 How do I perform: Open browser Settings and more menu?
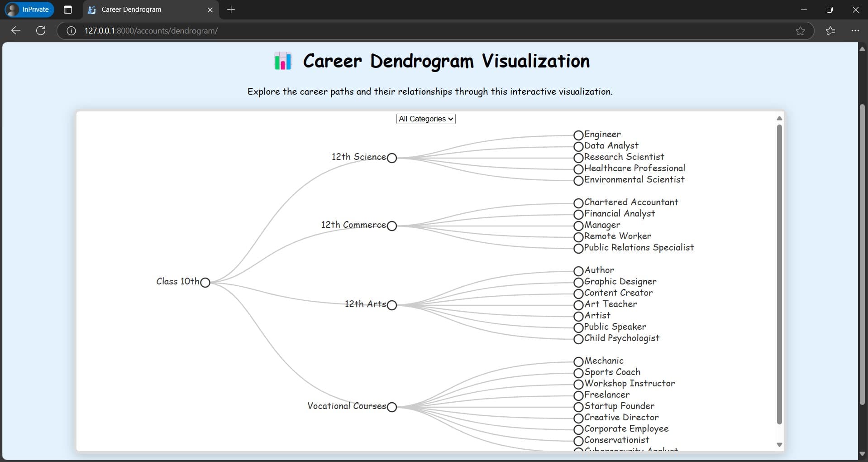pos(855,31)
